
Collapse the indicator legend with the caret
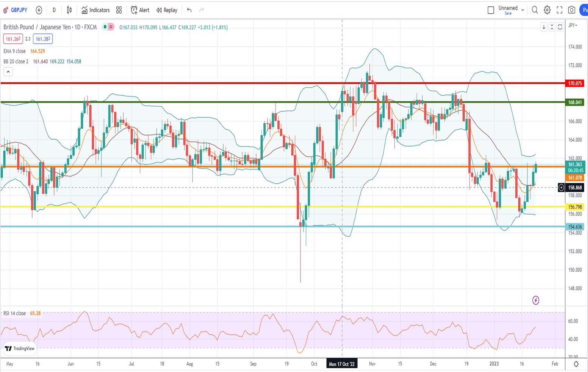tap(8, 71)
